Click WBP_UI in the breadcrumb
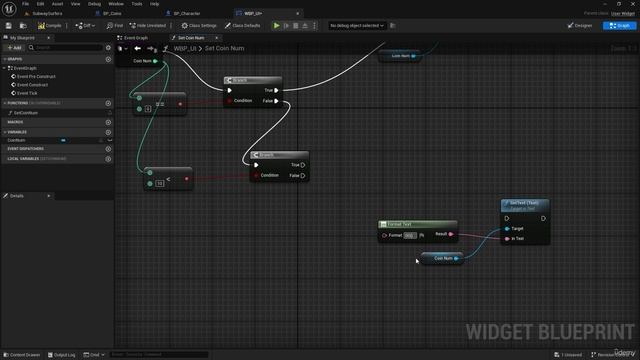 coord(185,49)
